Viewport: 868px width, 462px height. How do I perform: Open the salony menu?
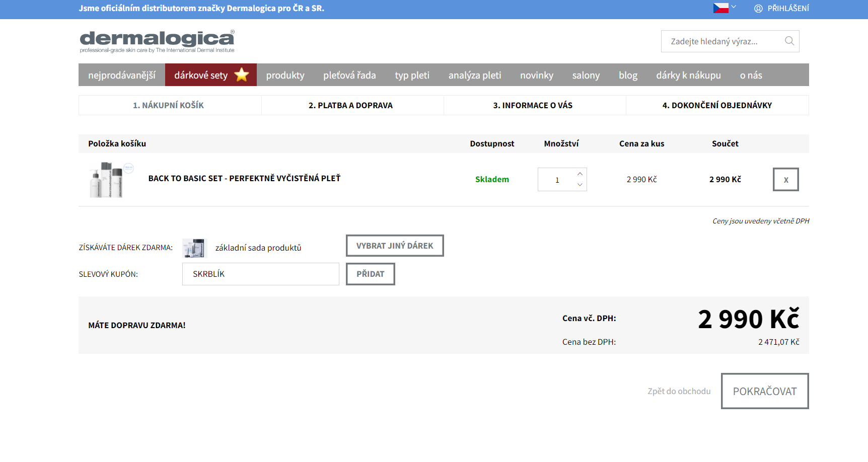tap(586, 75)
